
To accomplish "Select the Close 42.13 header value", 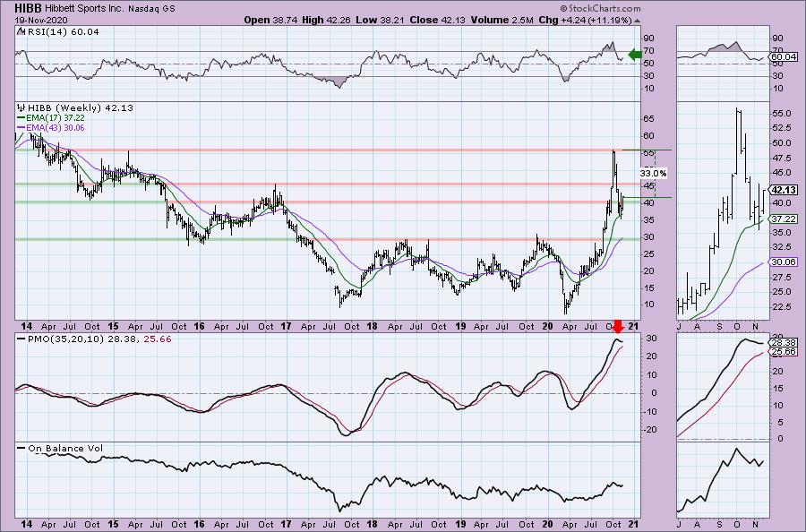I will pyautogui.click(x=436, y=20).
